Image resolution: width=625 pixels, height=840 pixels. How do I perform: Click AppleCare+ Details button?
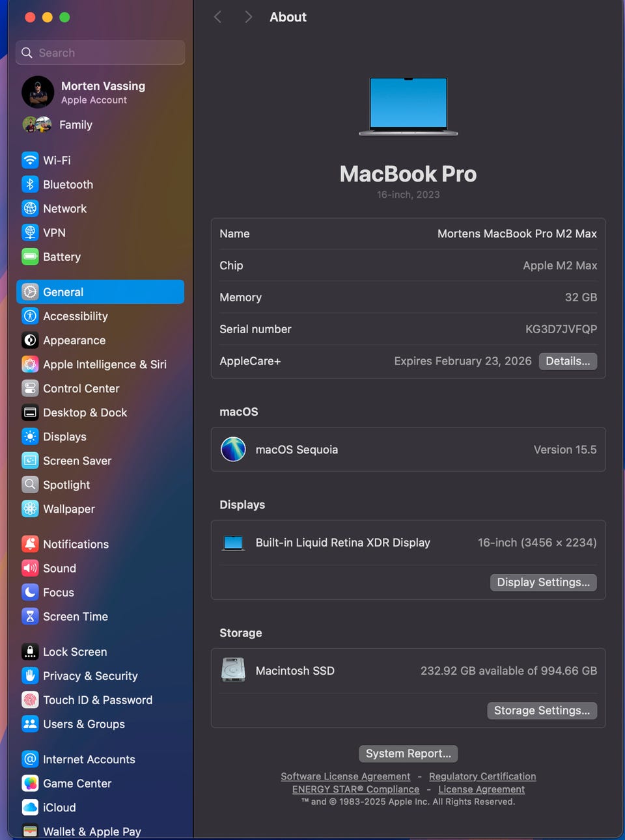[568, 361]
